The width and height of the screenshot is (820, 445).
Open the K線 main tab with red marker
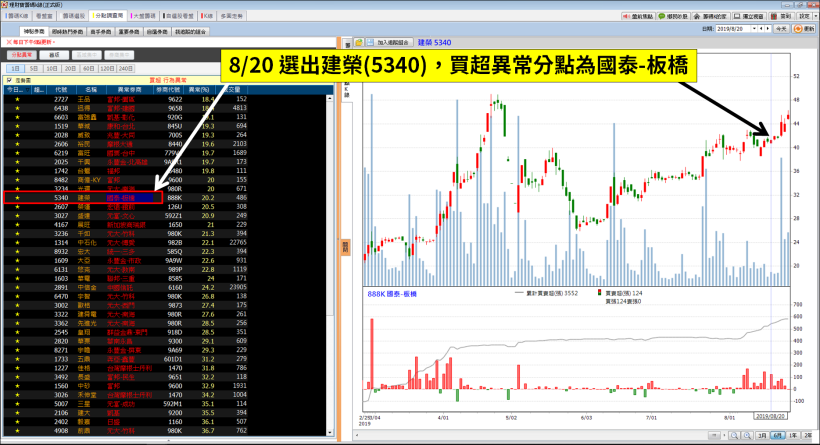[x=207, y=16]
